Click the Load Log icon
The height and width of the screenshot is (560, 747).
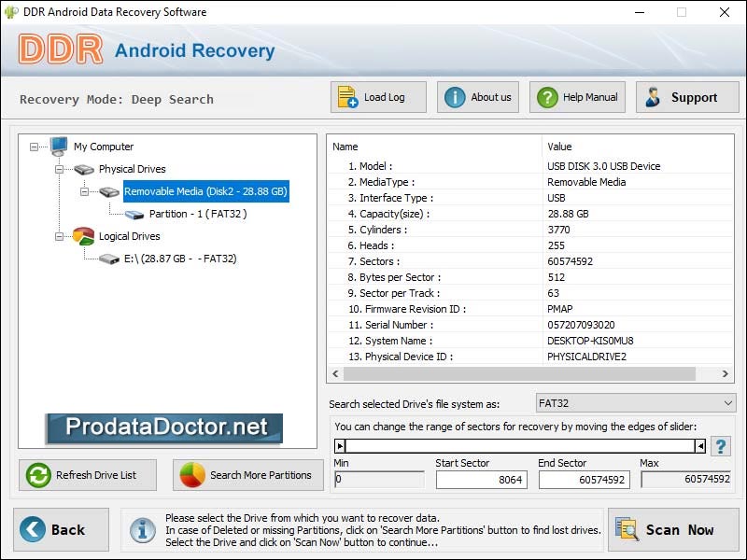point(349,96)
